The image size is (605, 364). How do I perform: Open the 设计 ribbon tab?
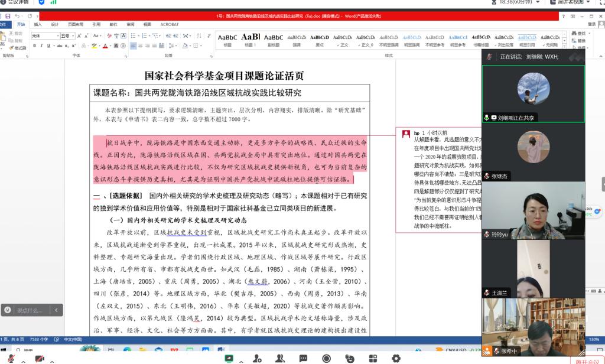coord(55,24)
